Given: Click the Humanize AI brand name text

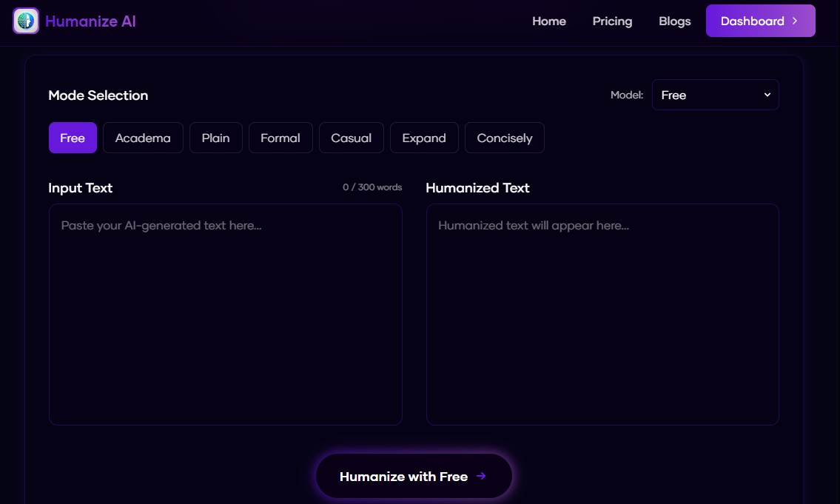Looking at the screenshot, I should (90, 21).
